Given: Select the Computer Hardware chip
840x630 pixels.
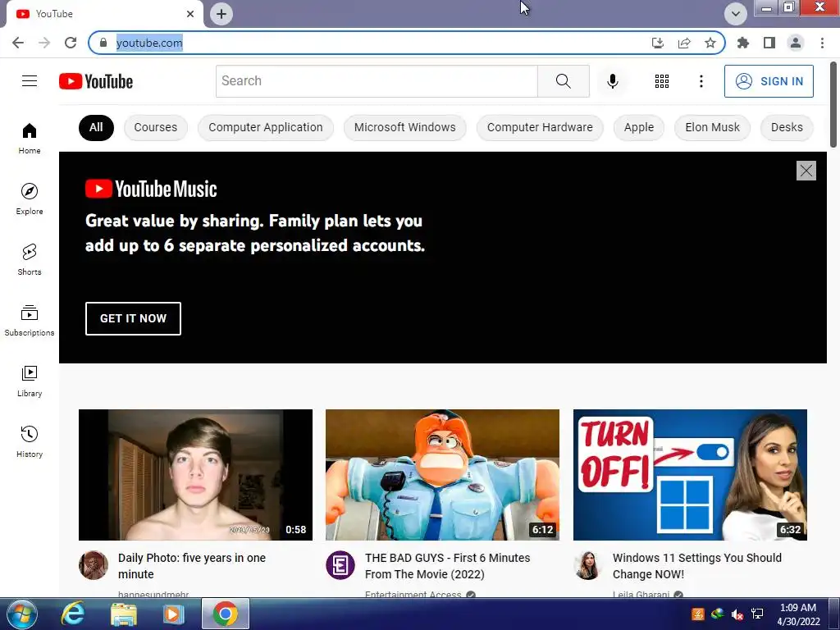Looking at the screenshot, I should coord(540,127).
